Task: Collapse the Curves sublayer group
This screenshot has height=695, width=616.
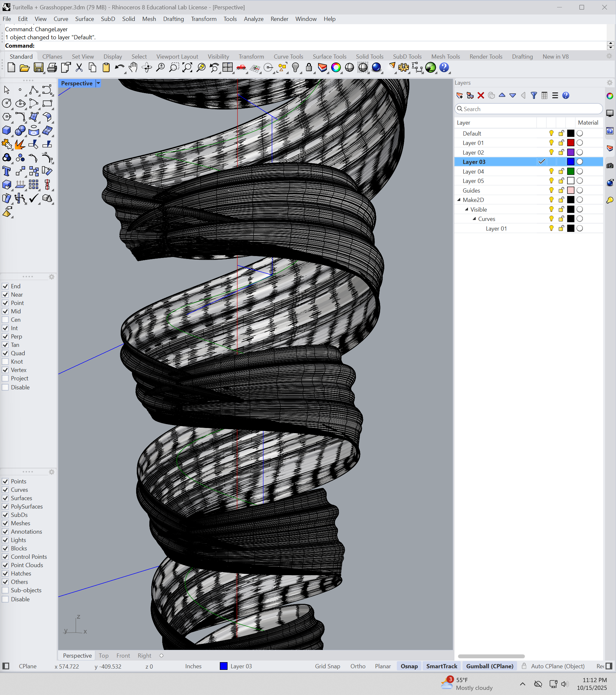Action: [474, 219]
